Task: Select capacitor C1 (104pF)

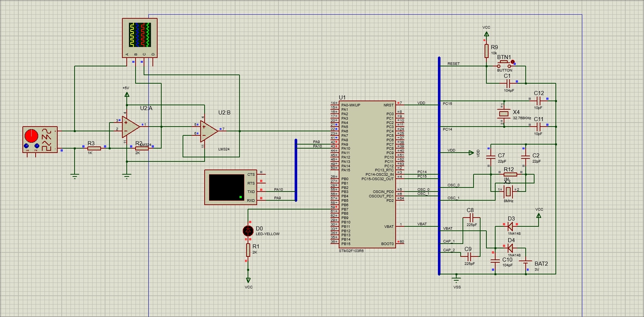Action: [x=508, y=84]
